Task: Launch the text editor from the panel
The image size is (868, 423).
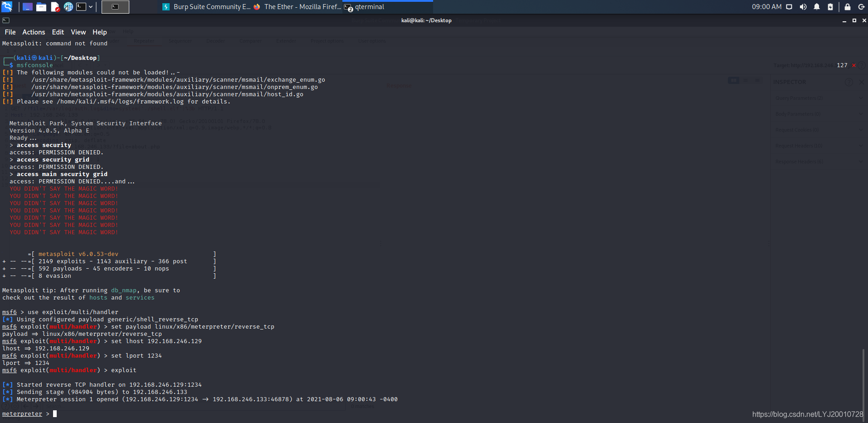Action: 55,7
